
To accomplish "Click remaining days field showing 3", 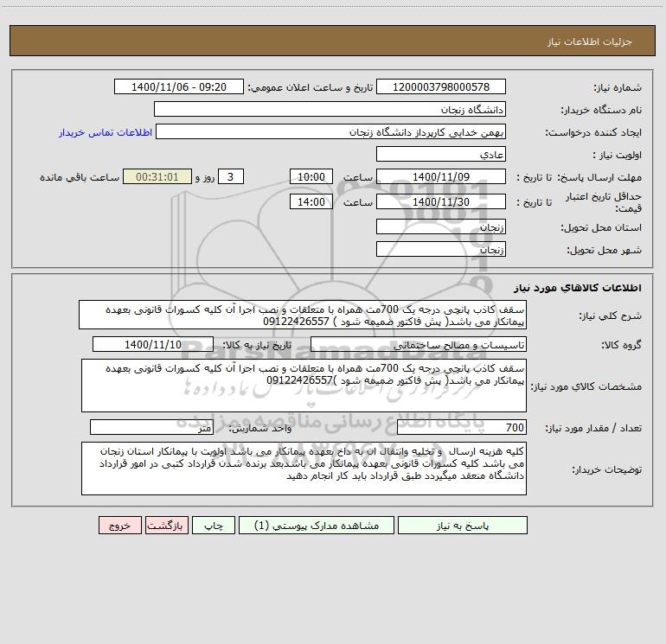I will pyautogui.click(x=231, y=176).
